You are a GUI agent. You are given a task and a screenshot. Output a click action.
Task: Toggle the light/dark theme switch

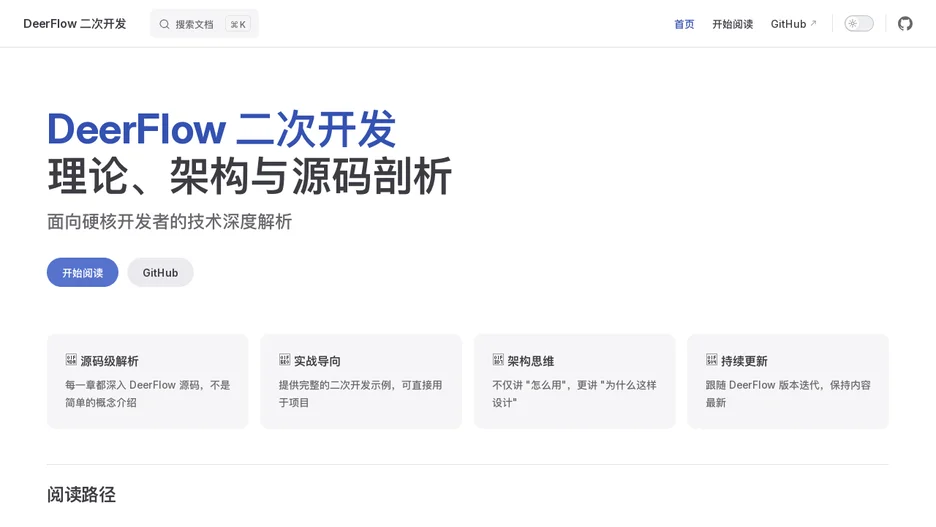tap(859, 24)
